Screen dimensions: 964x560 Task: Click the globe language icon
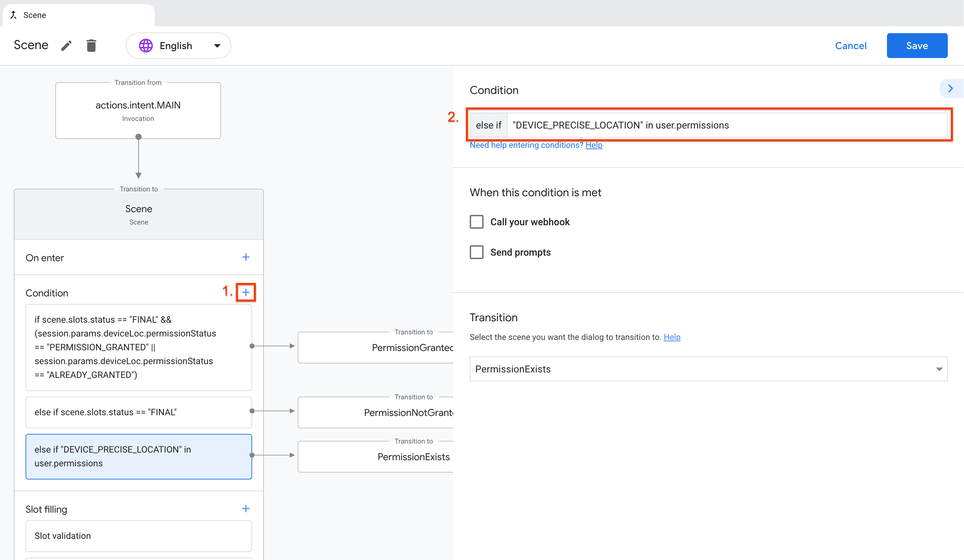pyautogui.click(x=146, y=45)
